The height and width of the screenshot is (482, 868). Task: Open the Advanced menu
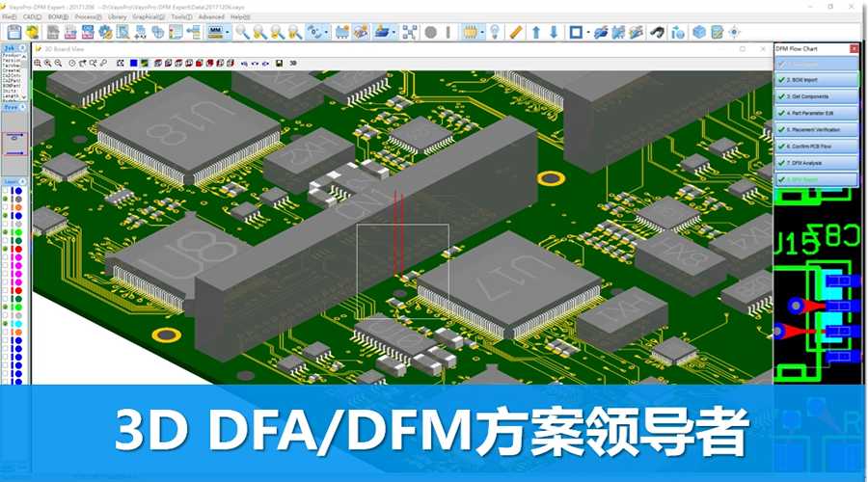[211, 17]
